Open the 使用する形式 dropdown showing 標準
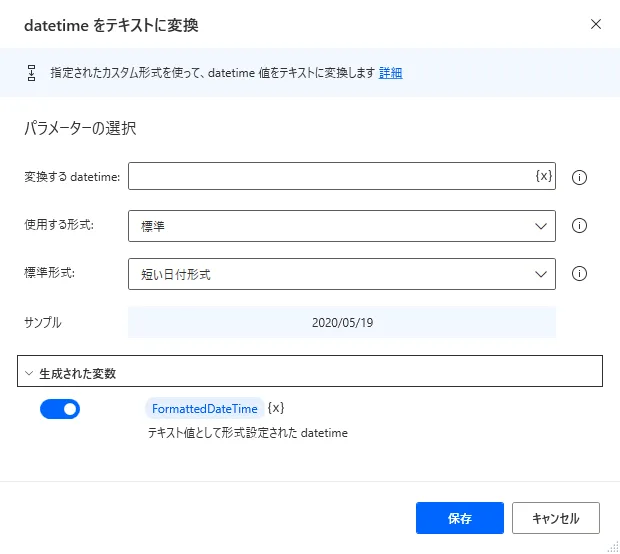This screenshot has width=620, height=554. (x=341, y=226)
